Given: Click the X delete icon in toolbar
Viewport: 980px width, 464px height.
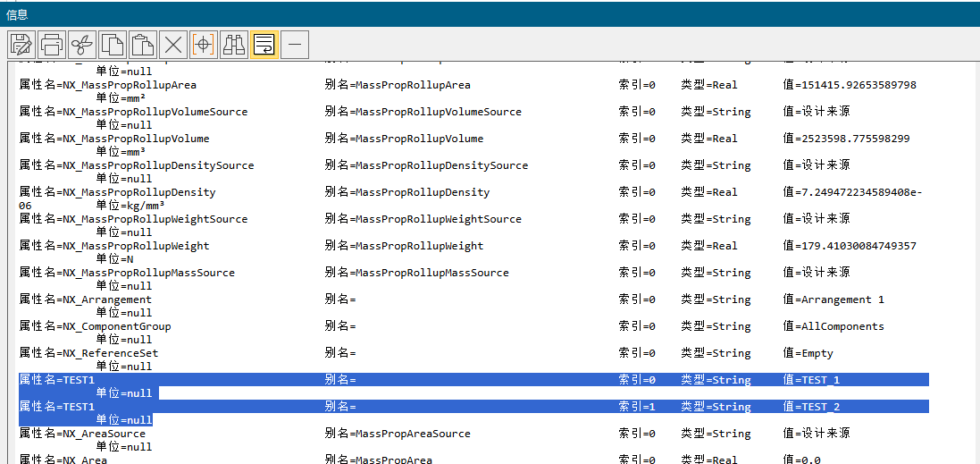Looking at the screenshot, I should pos(173,44).
